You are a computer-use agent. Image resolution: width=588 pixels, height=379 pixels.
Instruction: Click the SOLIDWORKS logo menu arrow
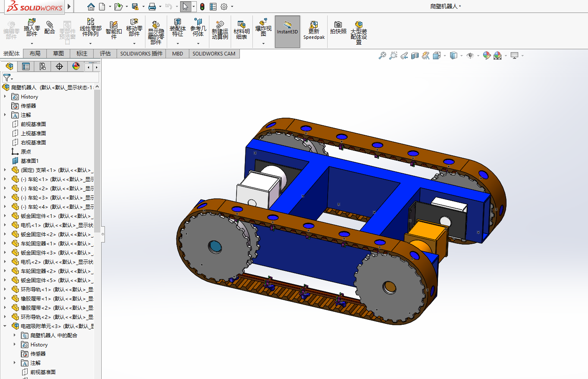(x=69, y=7)
